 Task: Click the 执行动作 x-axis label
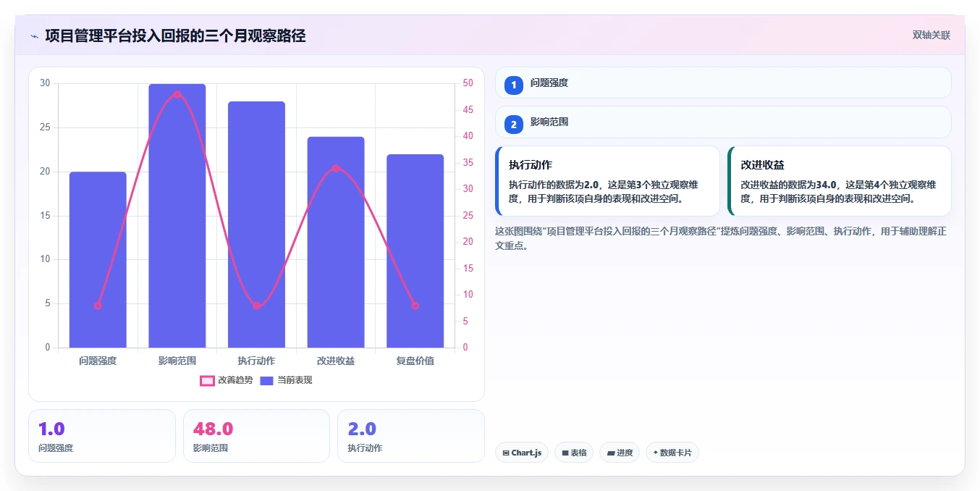(256, 360)
